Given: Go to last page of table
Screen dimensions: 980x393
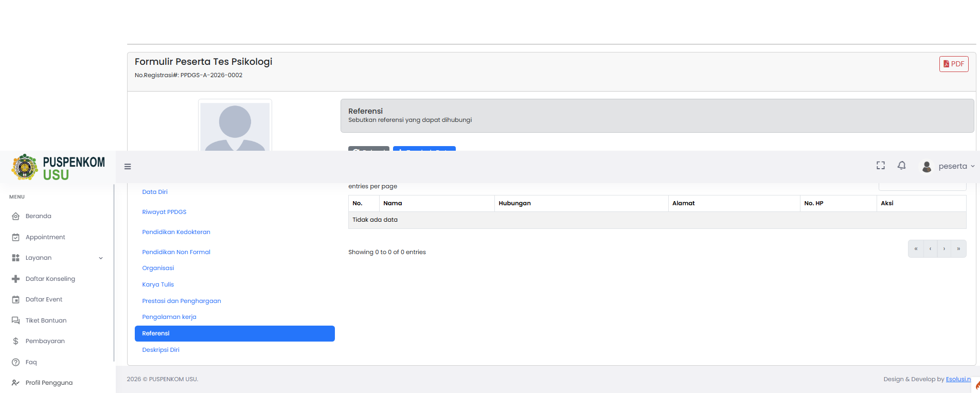Looking at the screenshot, I should click(x=958, y=249).
